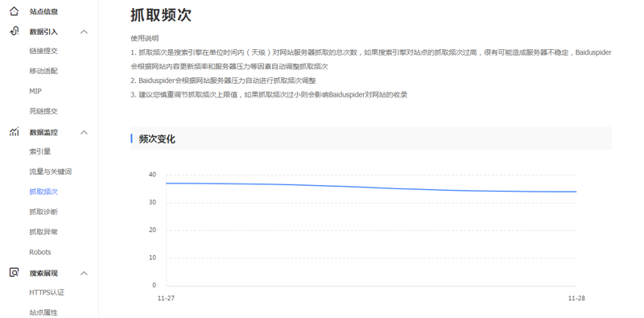This screenshot has height=318, width=644.
Task: Open 抓取异常 in the sidebar
Action: 43,232
